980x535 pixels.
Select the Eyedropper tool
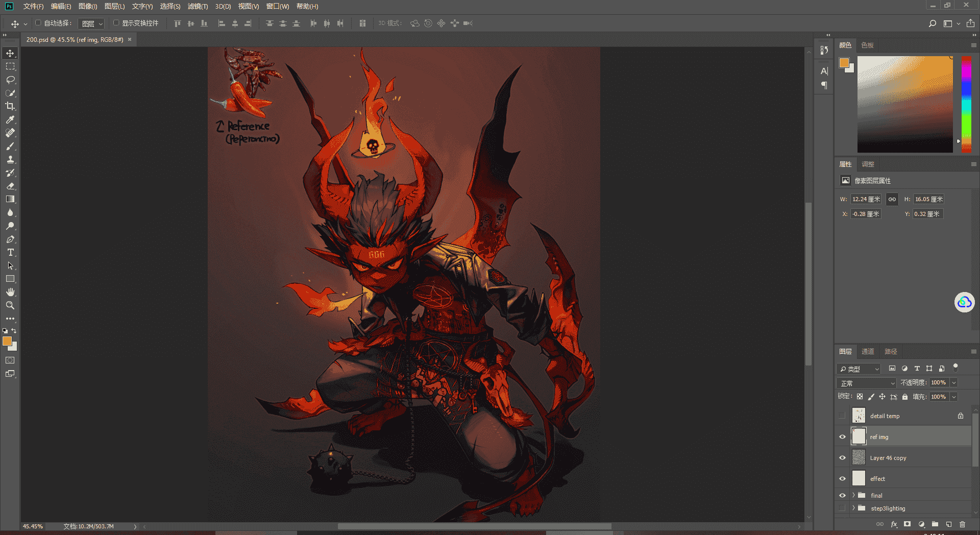10,119
